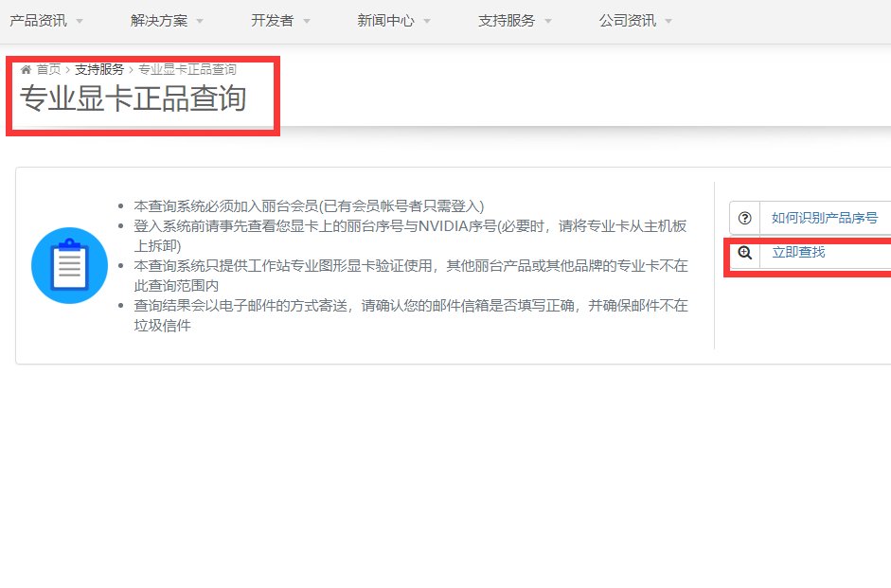Screen dimensions: 891x588
Task: Click the home icon in the breadcrumb
Action: click(x=27, y=68)
